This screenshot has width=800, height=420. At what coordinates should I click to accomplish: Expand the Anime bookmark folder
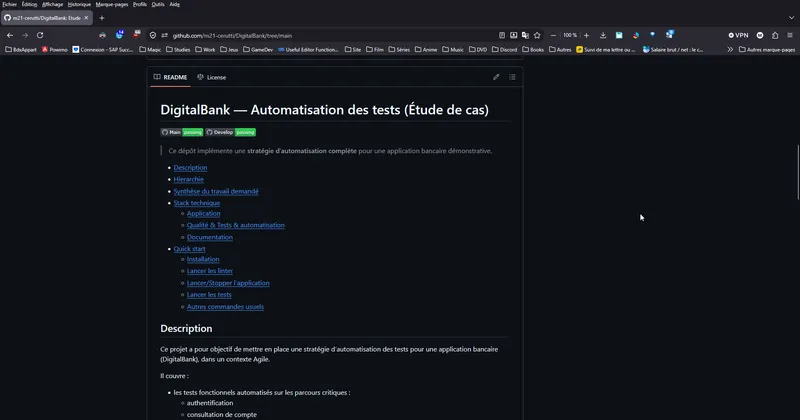click(x=426, y=50)
